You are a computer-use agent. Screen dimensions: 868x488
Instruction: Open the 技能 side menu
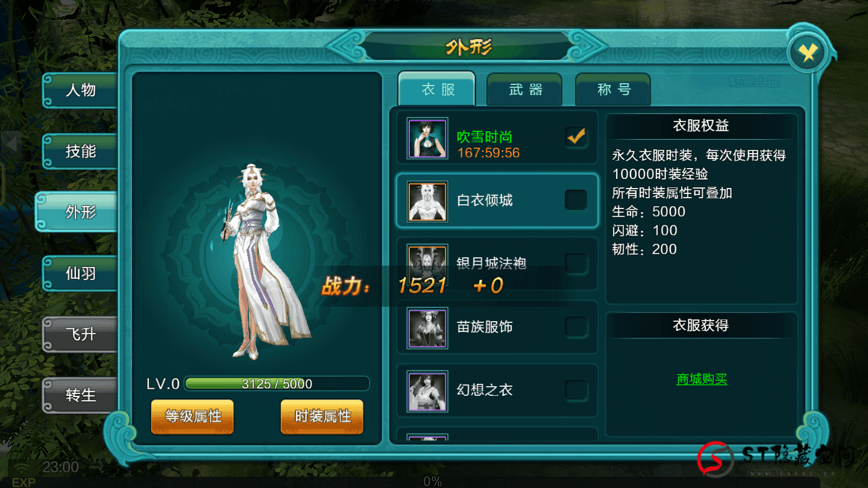click(x=80, y=151)
